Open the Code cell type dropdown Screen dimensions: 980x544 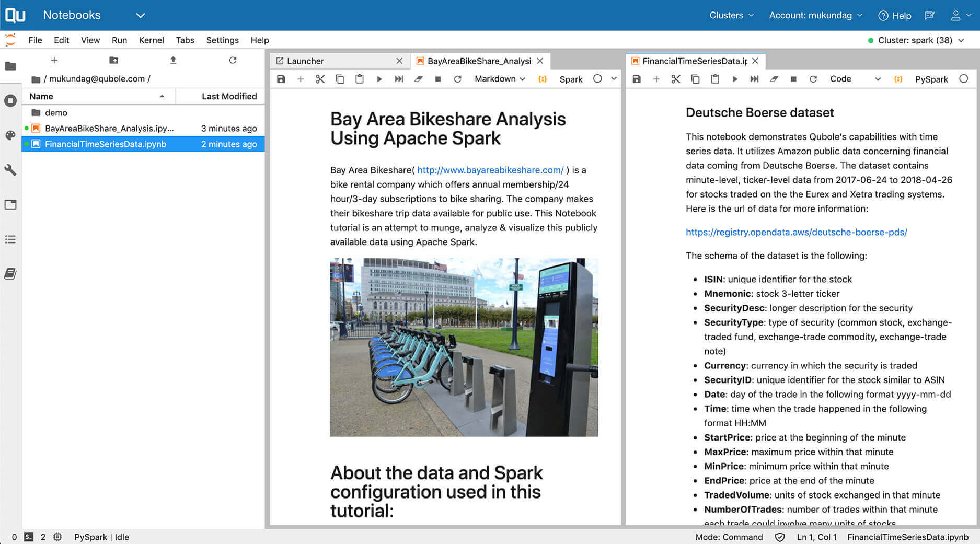click(855, 79)
